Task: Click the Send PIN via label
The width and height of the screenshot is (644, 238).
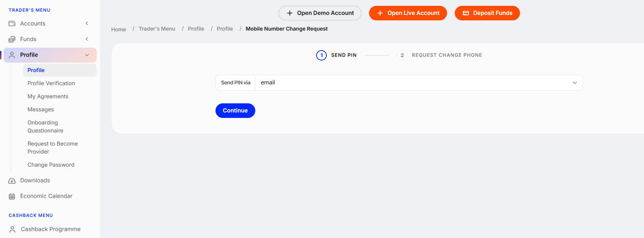Action: tap(236, 83)
